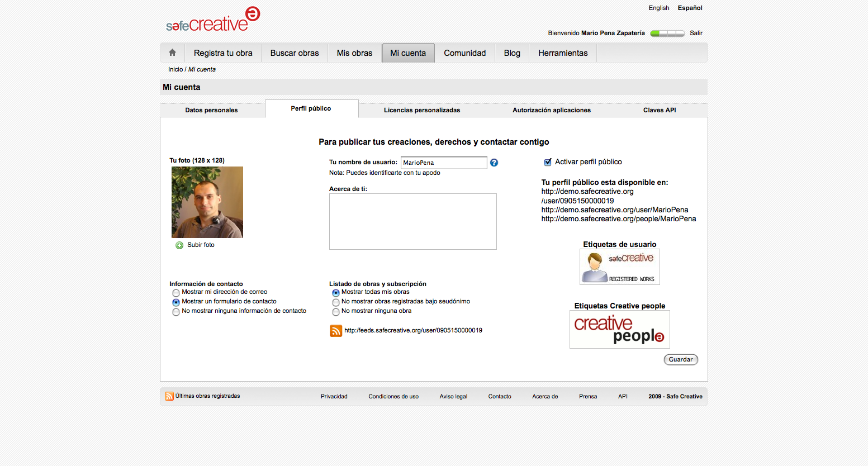
Task: Click the green account progress bar
Action: [667, 34]
